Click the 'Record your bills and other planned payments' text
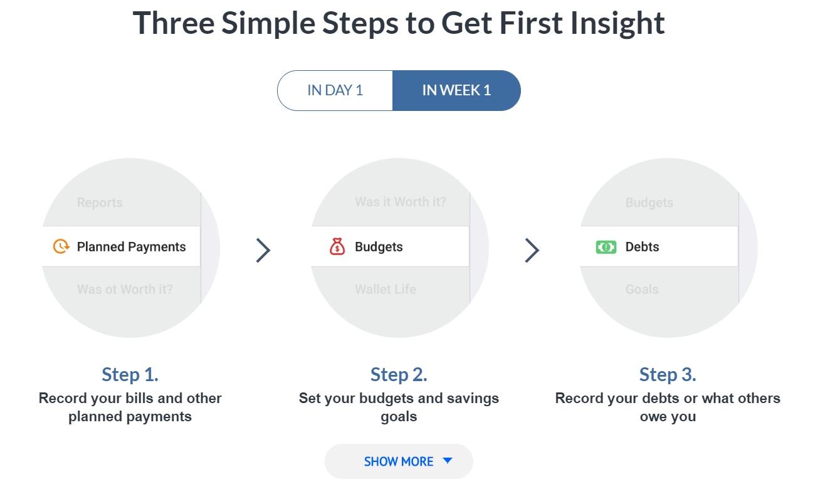Screen dimensions: 840x504 [x=130, y=407]
